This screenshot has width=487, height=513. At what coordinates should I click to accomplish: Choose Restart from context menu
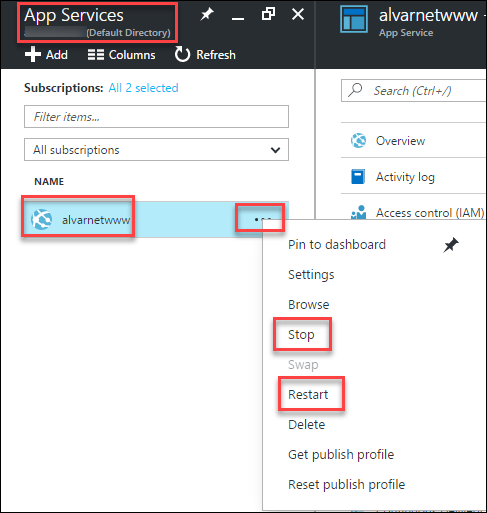pyautogui.click(x=308, y=395)
